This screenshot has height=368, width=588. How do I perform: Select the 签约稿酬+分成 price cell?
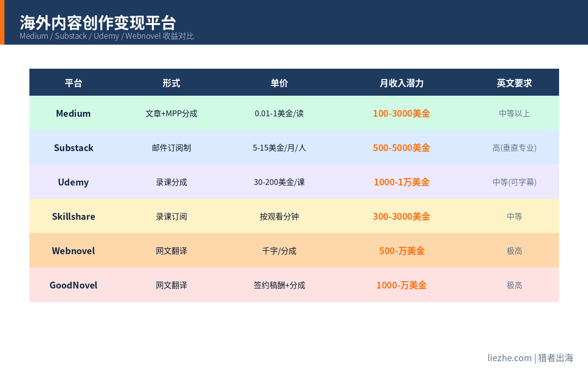pyautogui.click(x=279, y=285)
